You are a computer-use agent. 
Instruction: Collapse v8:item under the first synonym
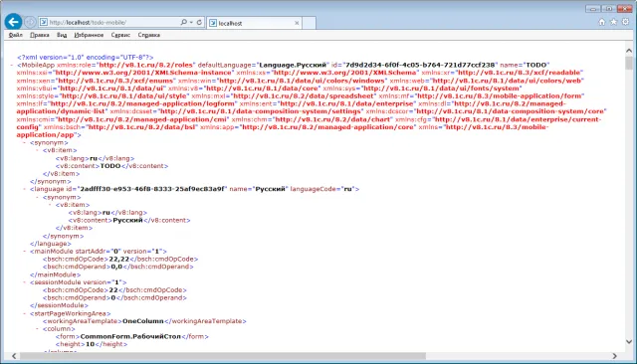tap(38, 150)
